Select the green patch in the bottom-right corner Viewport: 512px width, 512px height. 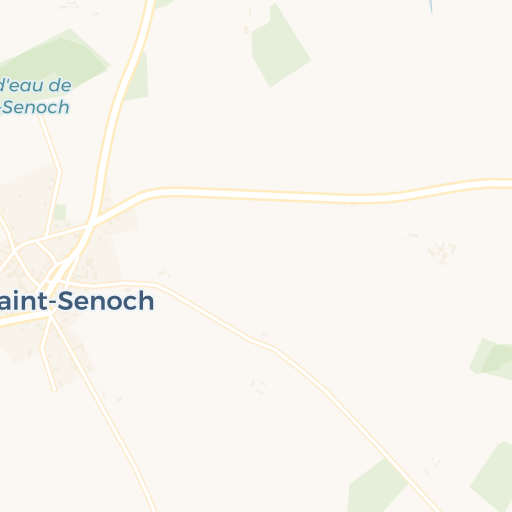tap(494, 477)
